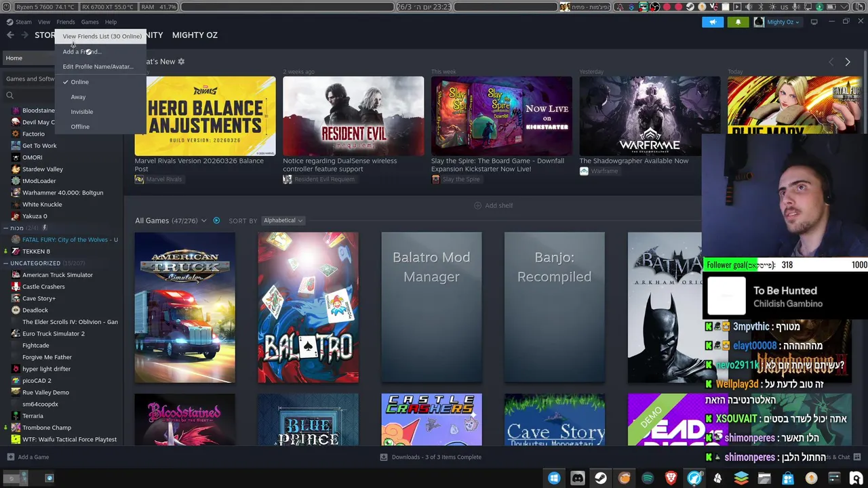Viewport: 868px width, 488px height.
Task: Click Add shelf button
Action: (x=494, y=205)
